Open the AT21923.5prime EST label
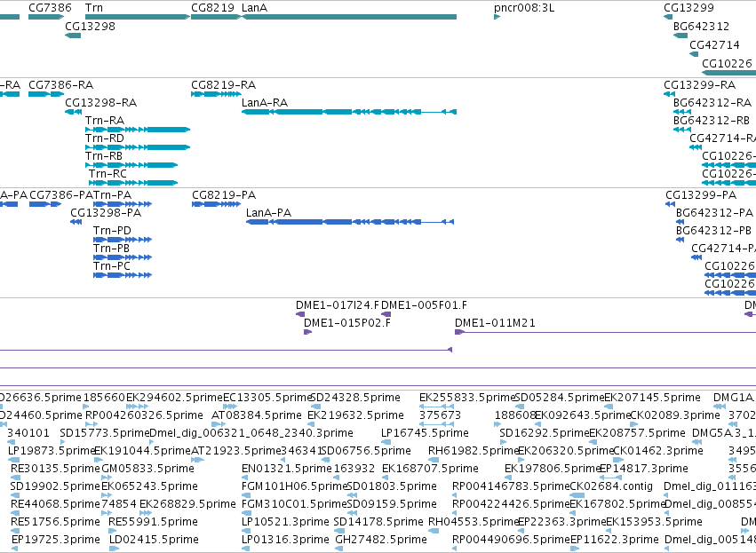This screenshot has width=756, height=553. (236, 451)
